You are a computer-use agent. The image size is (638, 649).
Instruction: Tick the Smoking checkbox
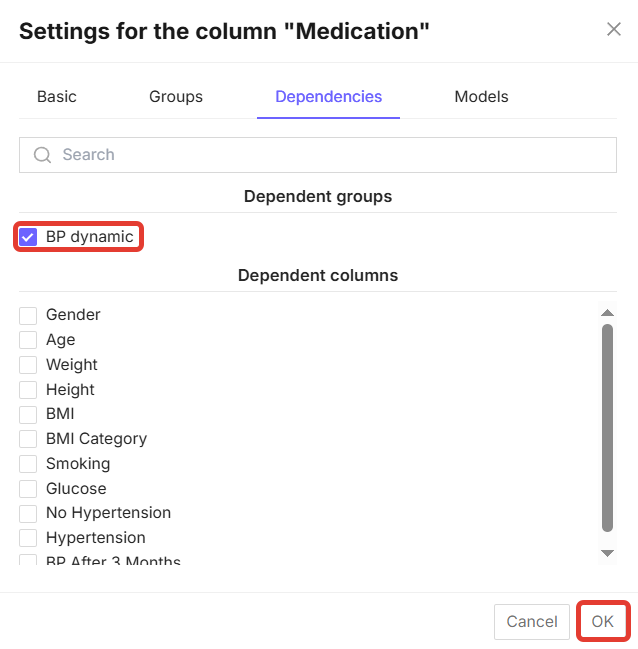tap(28, 464)
